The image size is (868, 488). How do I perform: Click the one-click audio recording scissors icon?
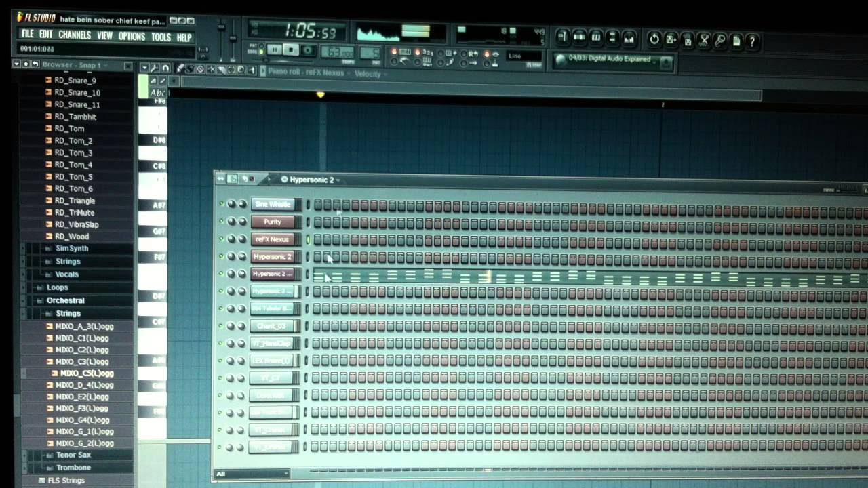click(704, 40)
